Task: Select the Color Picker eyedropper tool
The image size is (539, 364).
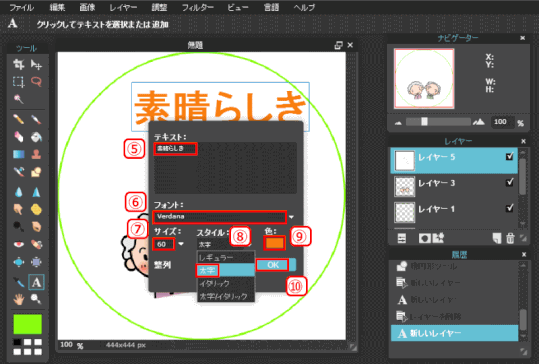Action: (x=19, y=282)
